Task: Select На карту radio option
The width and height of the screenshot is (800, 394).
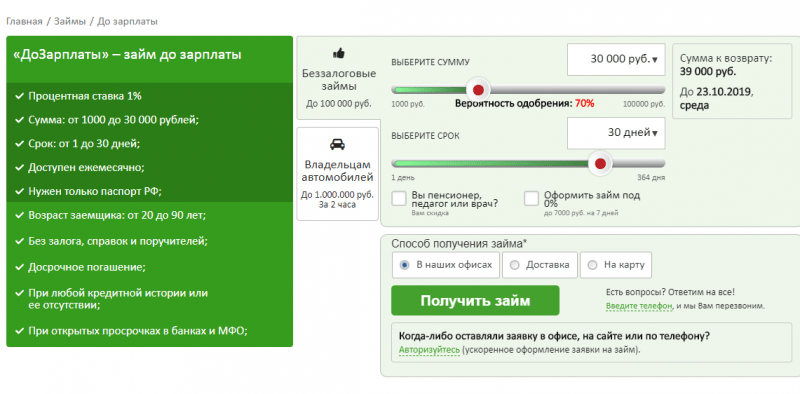Action: (x=616, y=265)
